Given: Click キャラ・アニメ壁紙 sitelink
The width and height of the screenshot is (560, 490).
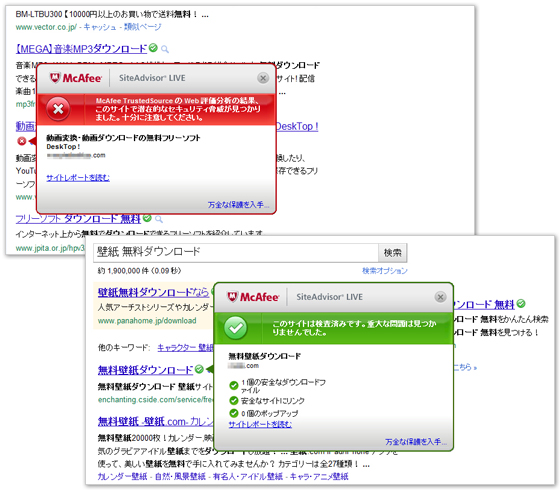Looking at the screenshot, I should click(x=319, y=476).
